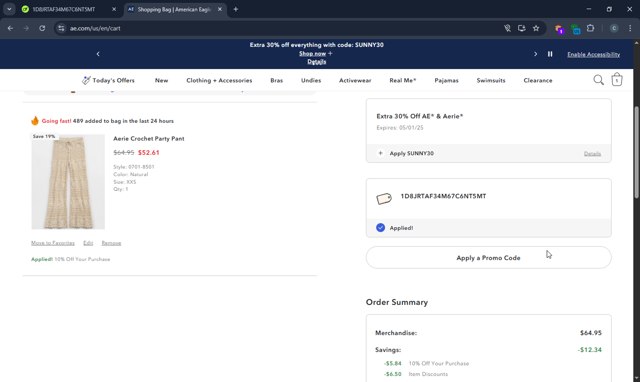Click the Savings amount -$12.34

589,349
